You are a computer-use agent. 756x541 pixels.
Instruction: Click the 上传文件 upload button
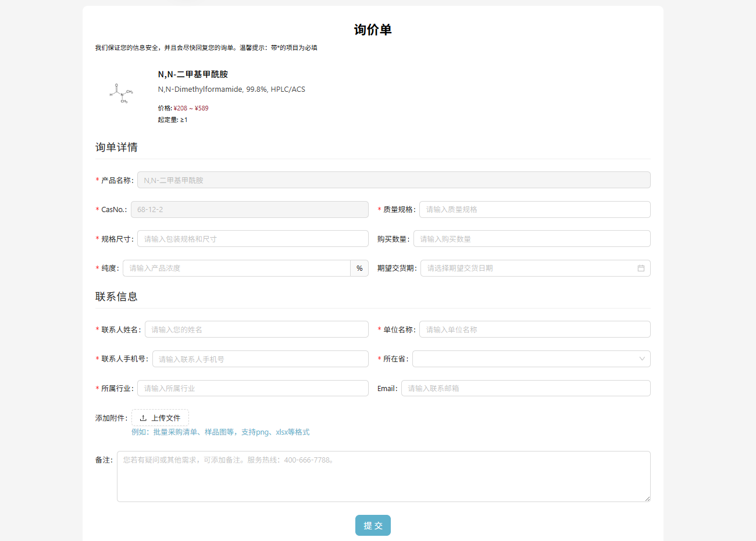pos(160,418)
